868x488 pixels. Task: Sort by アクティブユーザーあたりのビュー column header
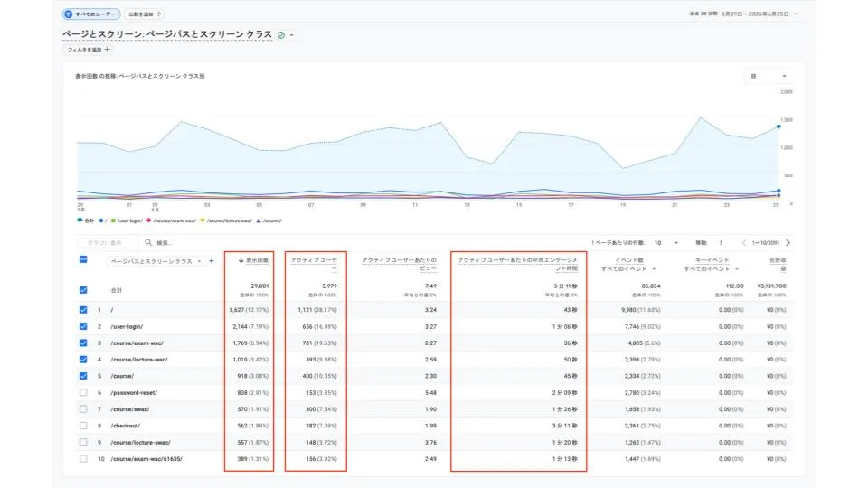pos(399,263)
